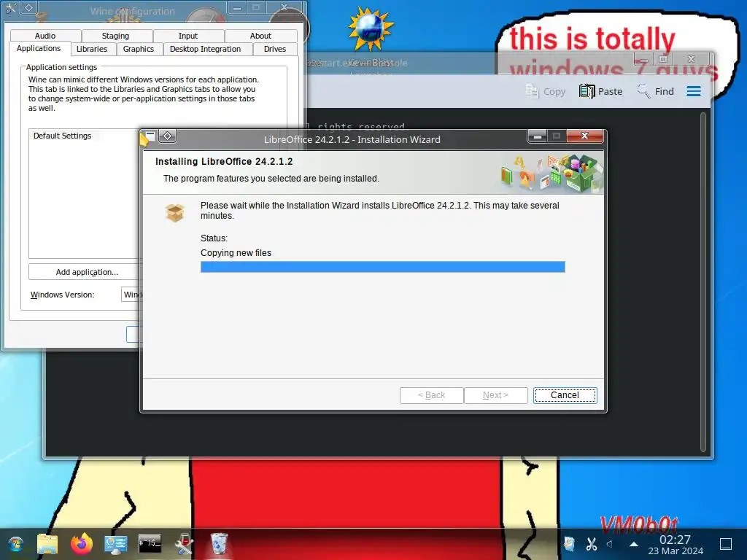Click the installer's keep-above diamond icon

[x=167, y=136]
